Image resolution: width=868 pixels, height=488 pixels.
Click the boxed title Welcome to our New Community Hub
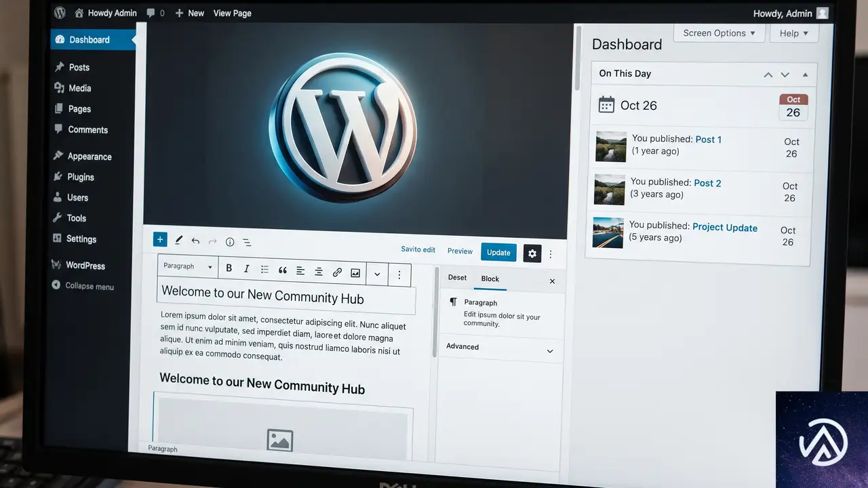287,298
